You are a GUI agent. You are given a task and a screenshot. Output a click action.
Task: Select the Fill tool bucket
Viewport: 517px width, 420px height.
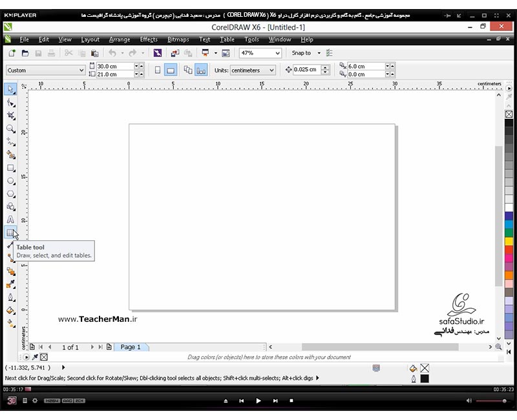click(x=10, y=311)
